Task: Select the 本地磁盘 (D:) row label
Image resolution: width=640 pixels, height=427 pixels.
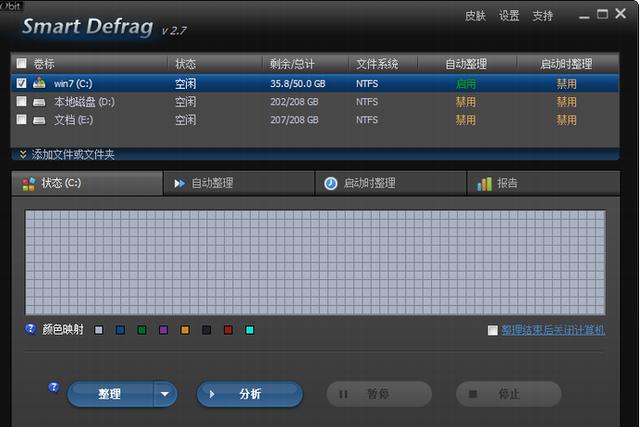Action: click(84, 102)
